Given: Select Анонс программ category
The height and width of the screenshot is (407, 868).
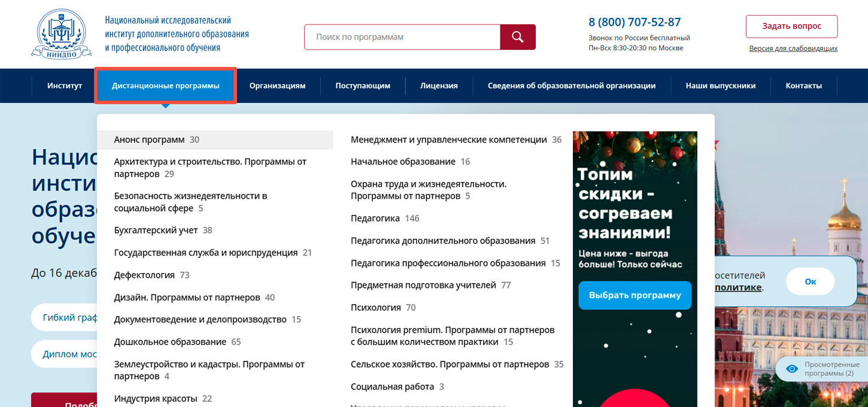Looking at the screenshot, I should tap(216, 139).
